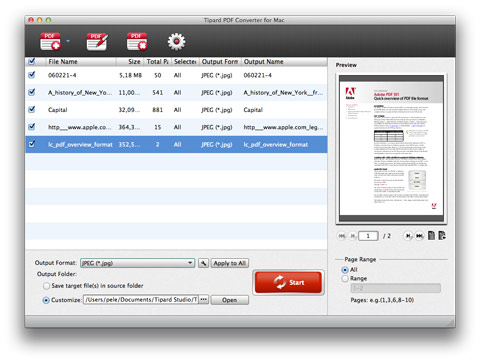This screenshot has height=362, width=480.
Task: Click the Add PDF file toolbar icon
Action: [50, 42]
